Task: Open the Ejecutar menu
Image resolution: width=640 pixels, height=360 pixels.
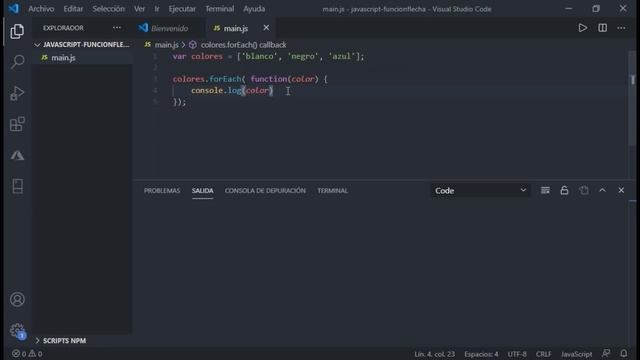Action: point(182,9)
